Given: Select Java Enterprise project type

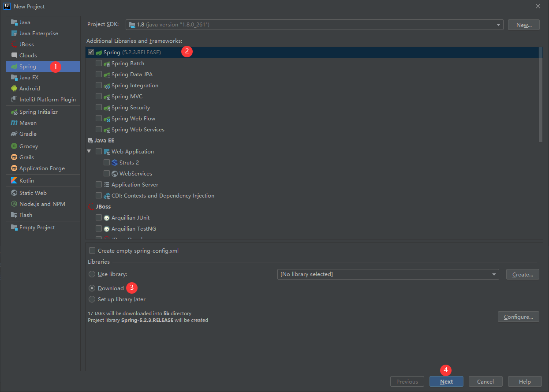Looking at the screenshot, I should pyautogui.click(x=43, y=33).
